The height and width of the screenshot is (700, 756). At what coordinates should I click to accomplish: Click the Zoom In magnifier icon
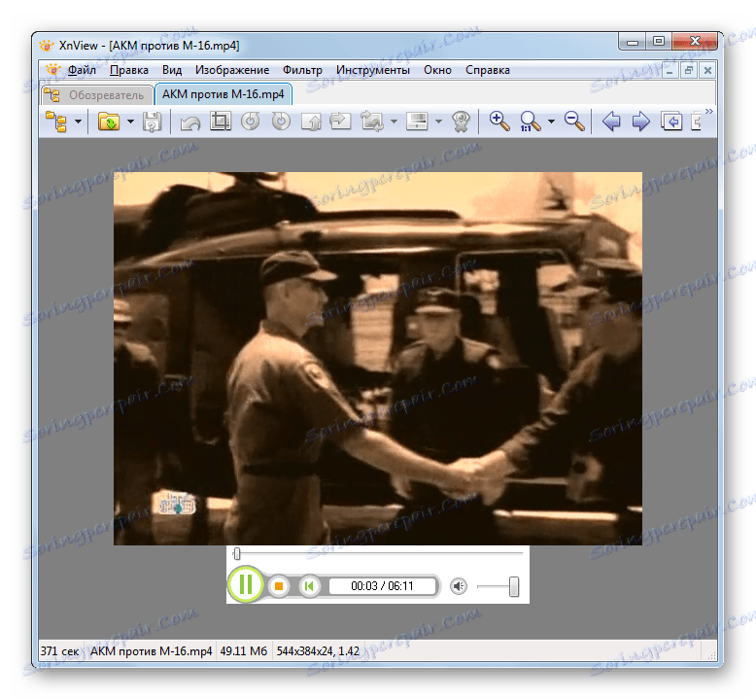499,122
